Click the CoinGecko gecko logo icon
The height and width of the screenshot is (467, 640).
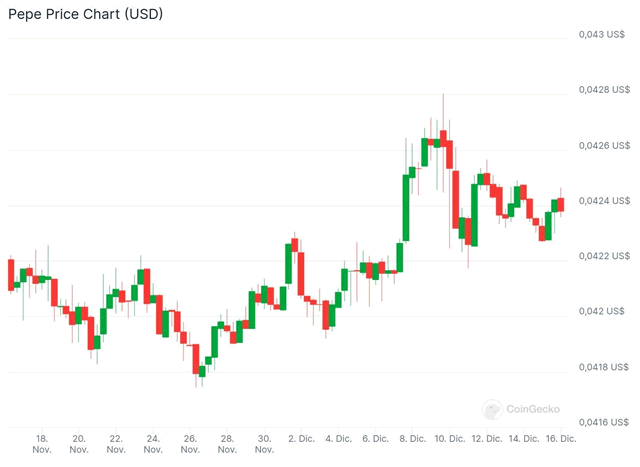[x=491, y=409]
